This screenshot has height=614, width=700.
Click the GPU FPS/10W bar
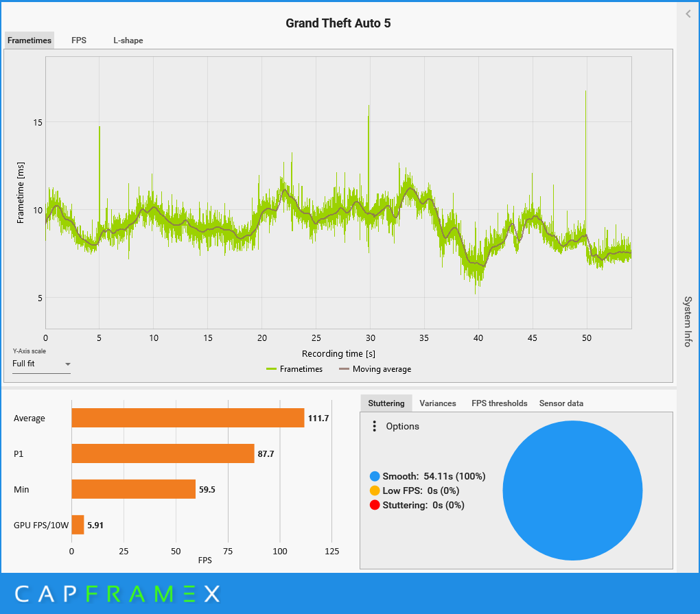coord(78,525)
